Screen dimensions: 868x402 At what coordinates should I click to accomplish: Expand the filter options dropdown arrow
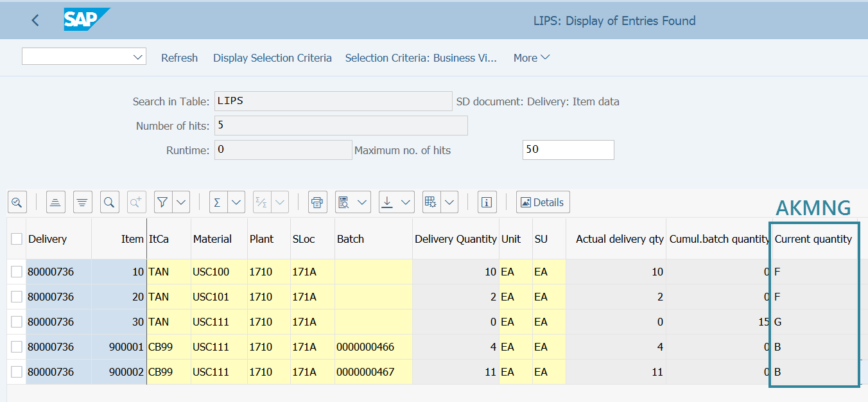click(x=182, y=202)
